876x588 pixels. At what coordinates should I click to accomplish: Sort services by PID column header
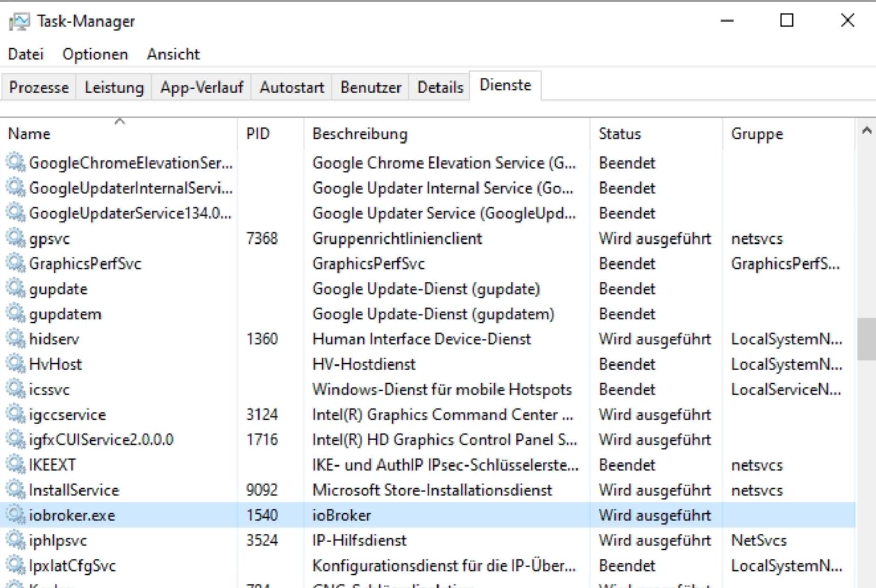[271, 134]
